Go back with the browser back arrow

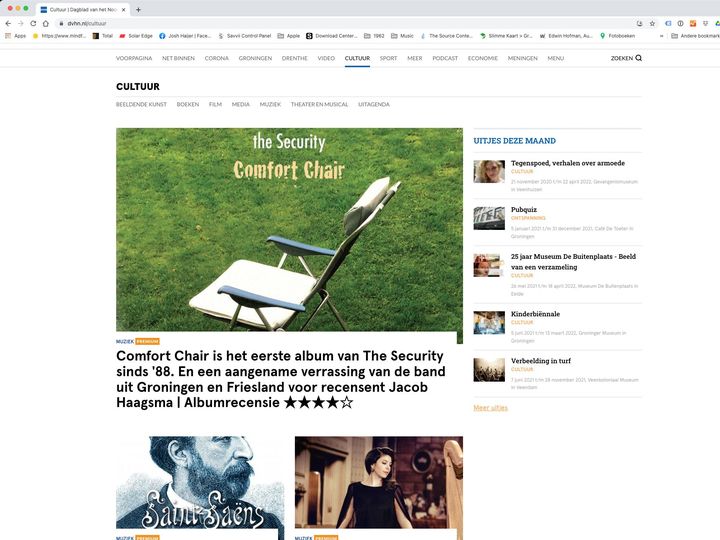pyautogui.click(x=8, y=23)
